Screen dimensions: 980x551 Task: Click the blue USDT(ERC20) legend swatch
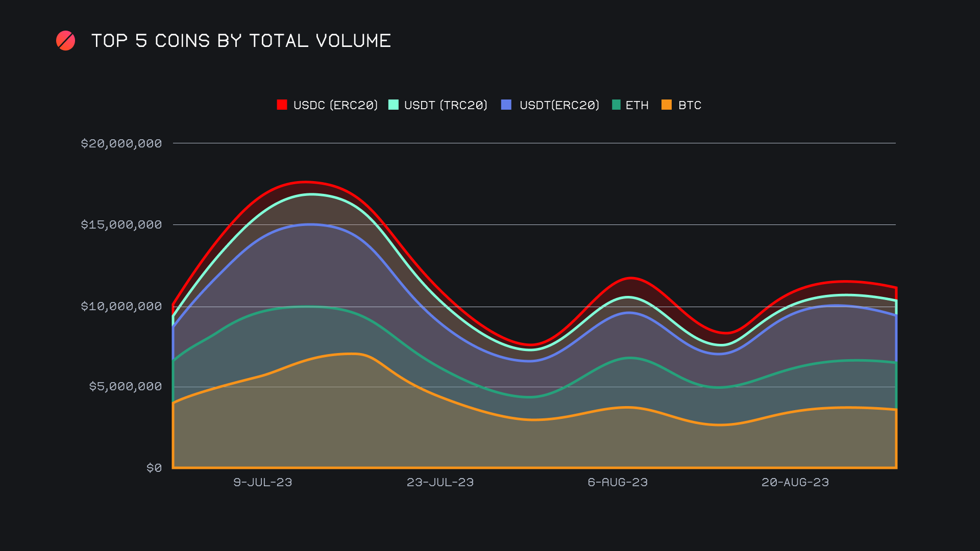(x=506, y=105)
